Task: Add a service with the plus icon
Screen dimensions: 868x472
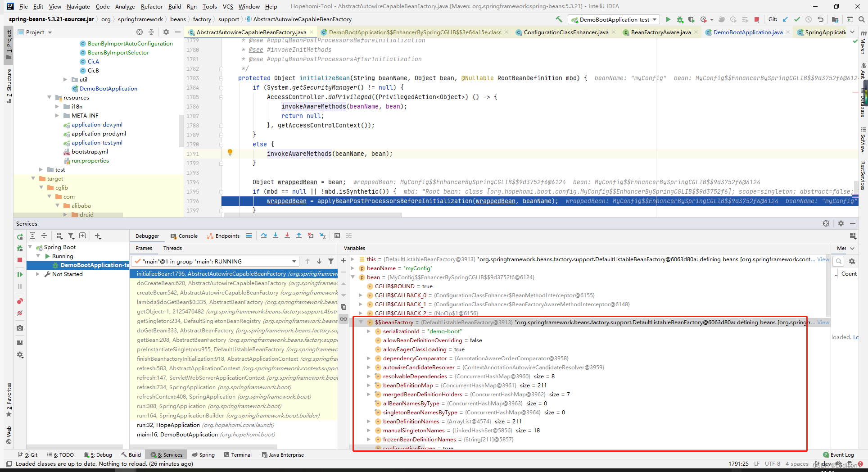Action: [98, 236]
